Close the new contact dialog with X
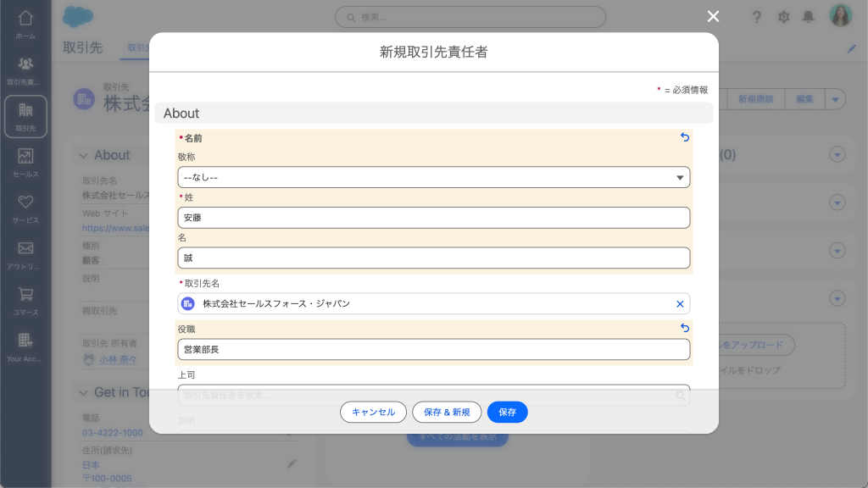The height and width of the screenshot is (488, 868). click(x=713, y=17)
